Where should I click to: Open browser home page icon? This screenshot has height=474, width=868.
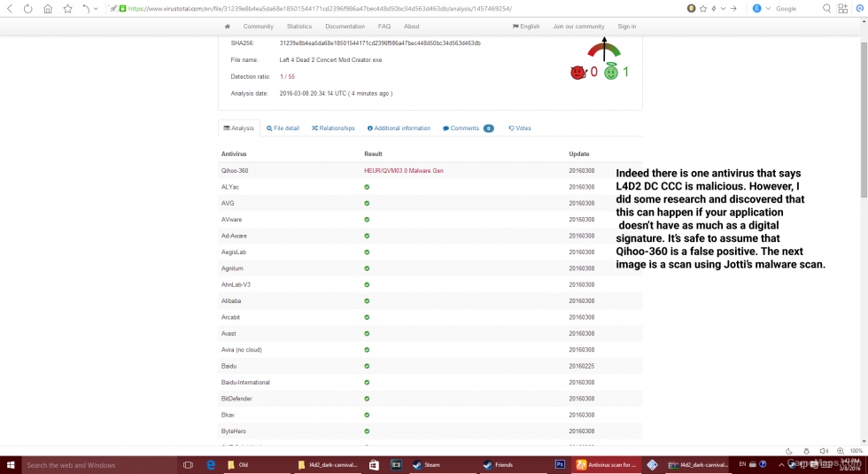[48, 9]
